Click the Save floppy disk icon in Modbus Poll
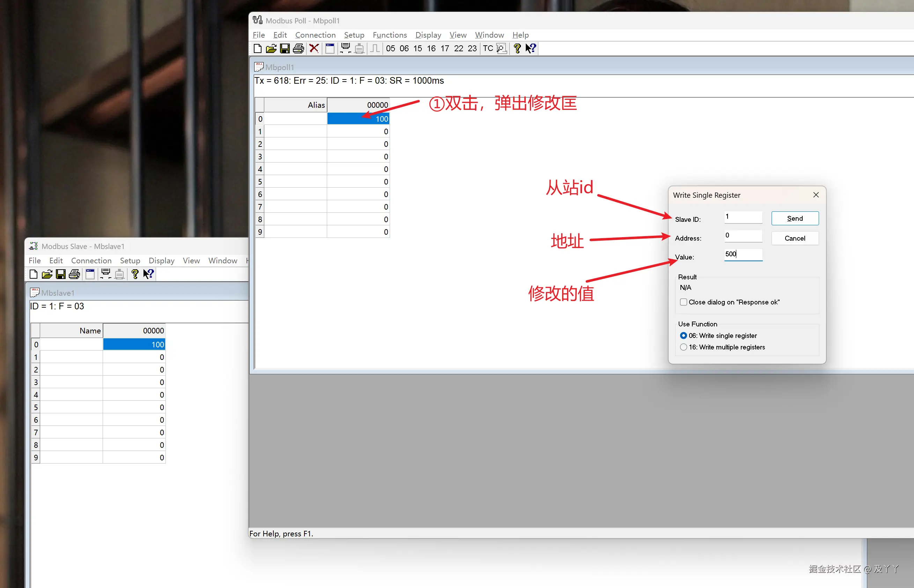 point(285,48)
